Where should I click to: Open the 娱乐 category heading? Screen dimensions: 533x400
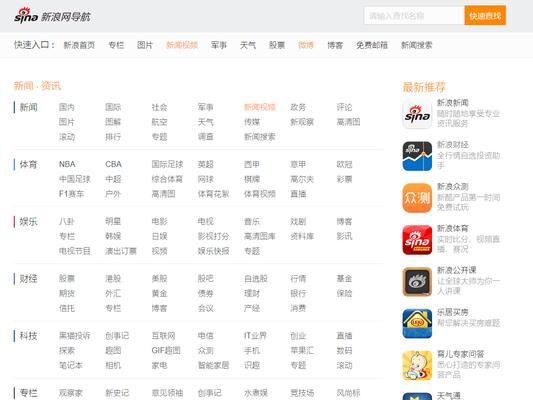point(29,222)
